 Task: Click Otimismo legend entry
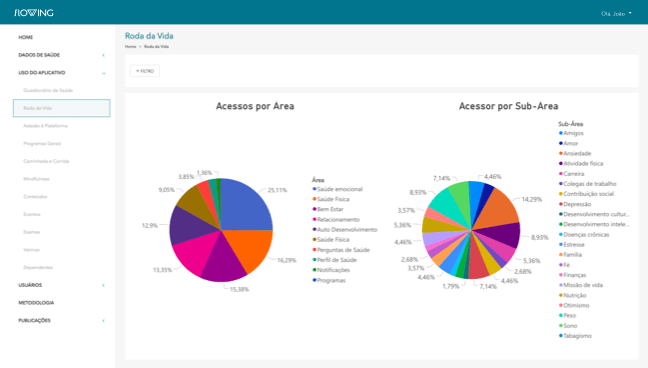pos(574,306)
